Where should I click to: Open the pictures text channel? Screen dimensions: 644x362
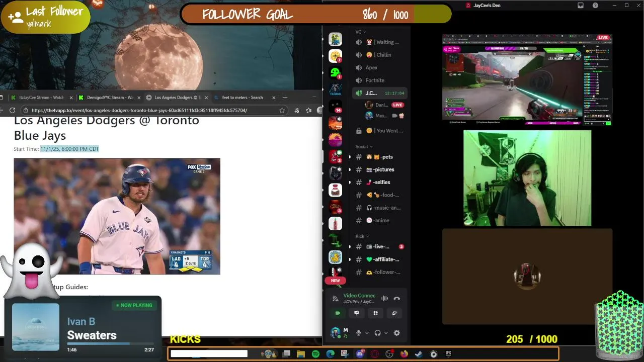[x=381, y=169]
